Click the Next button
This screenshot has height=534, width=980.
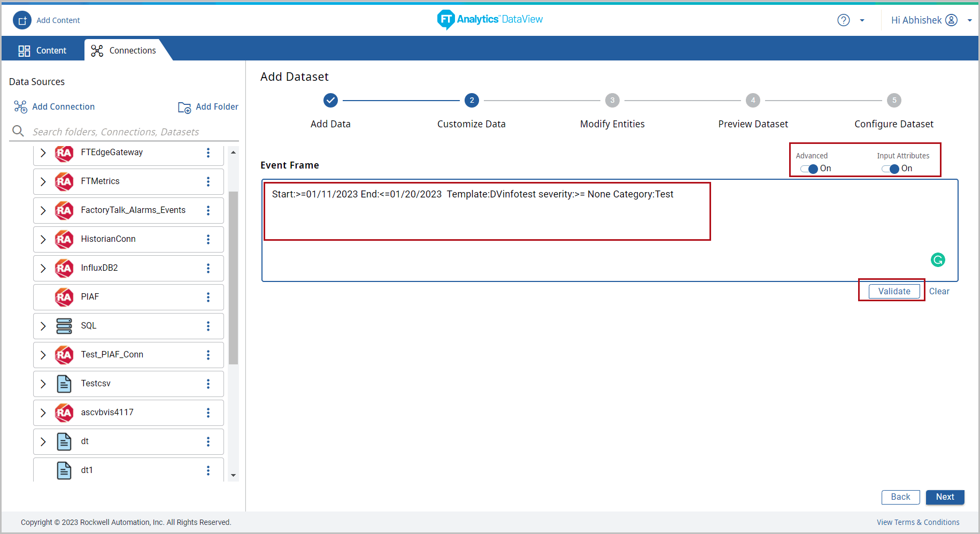(x=945, y=497)
